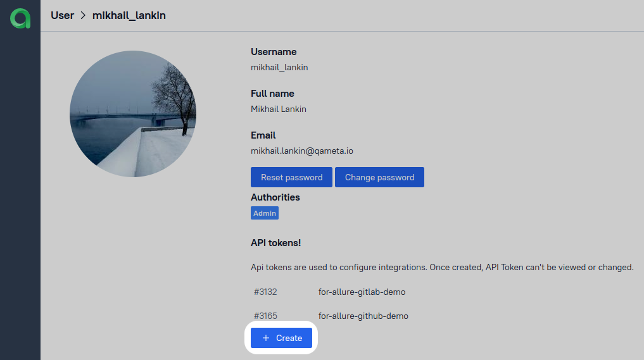The height and width of the screenshot is (360, 644).
Task: Click the username value mikhail_lankin under Username
Action: (279, 67)
